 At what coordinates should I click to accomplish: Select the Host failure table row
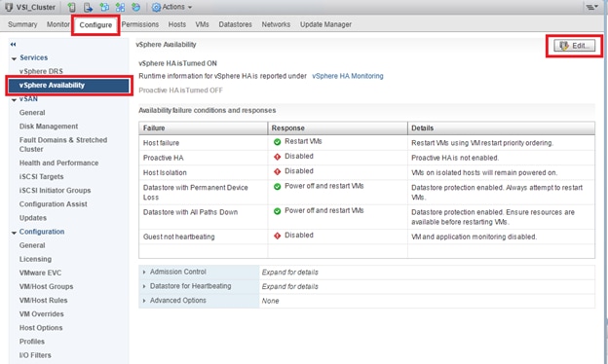tap(366, 142)
